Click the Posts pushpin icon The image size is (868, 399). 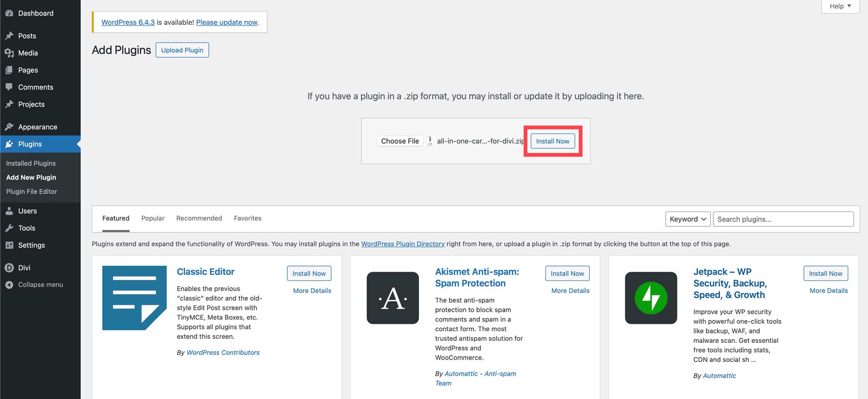[x=9, y=36]
